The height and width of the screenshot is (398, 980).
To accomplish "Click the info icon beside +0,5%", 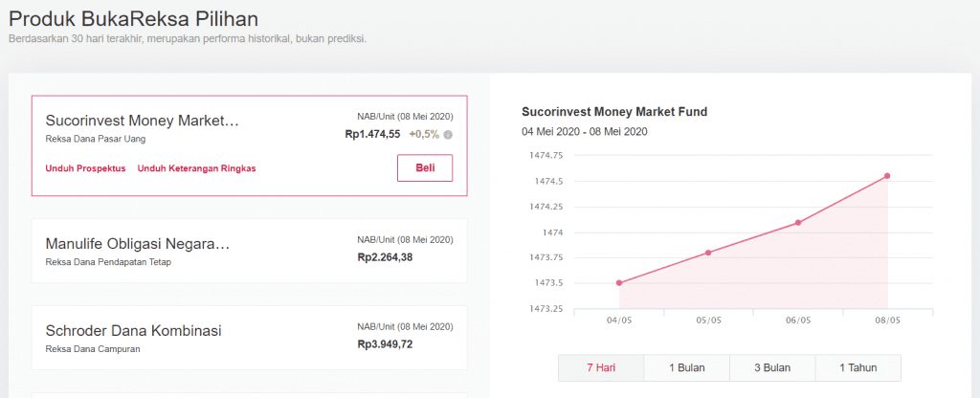I will click(448, 135).
